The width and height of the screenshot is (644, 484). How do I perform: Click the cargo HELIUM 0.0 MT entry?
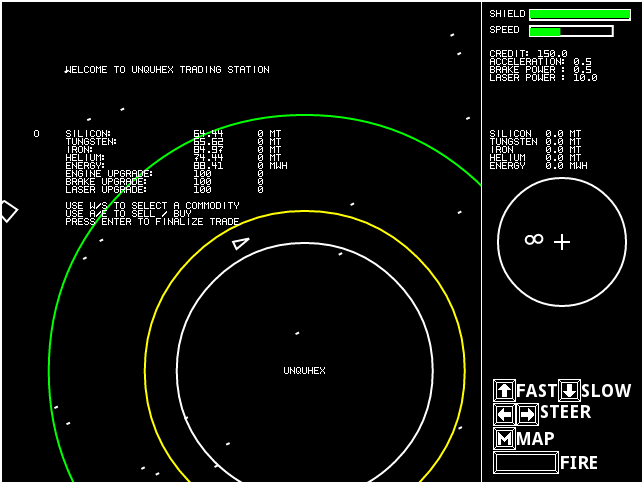[535, 157]
